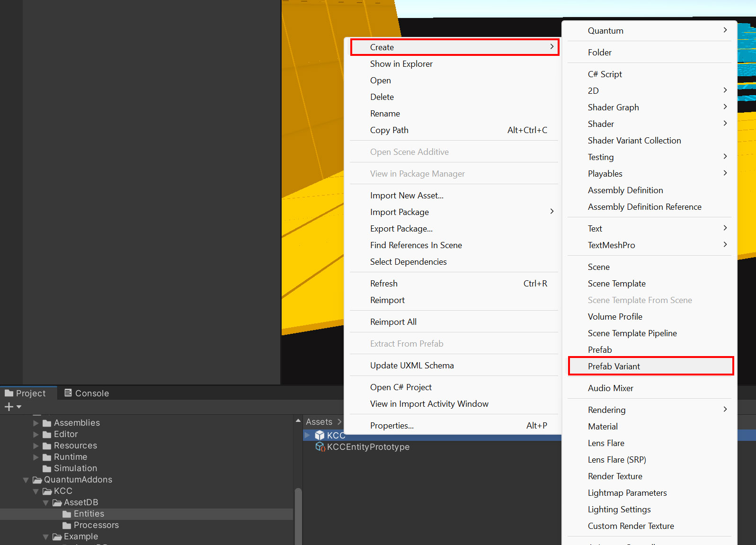Click the Entities folder icon
Screen dimensions: 756x545
tap(67, 514)
